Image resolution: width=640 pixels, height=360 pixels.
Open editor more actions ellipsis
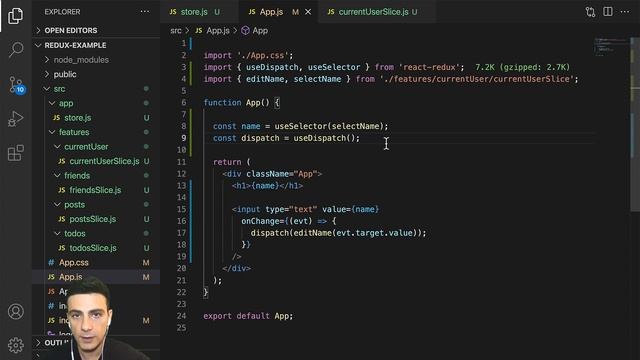(625, 12)
